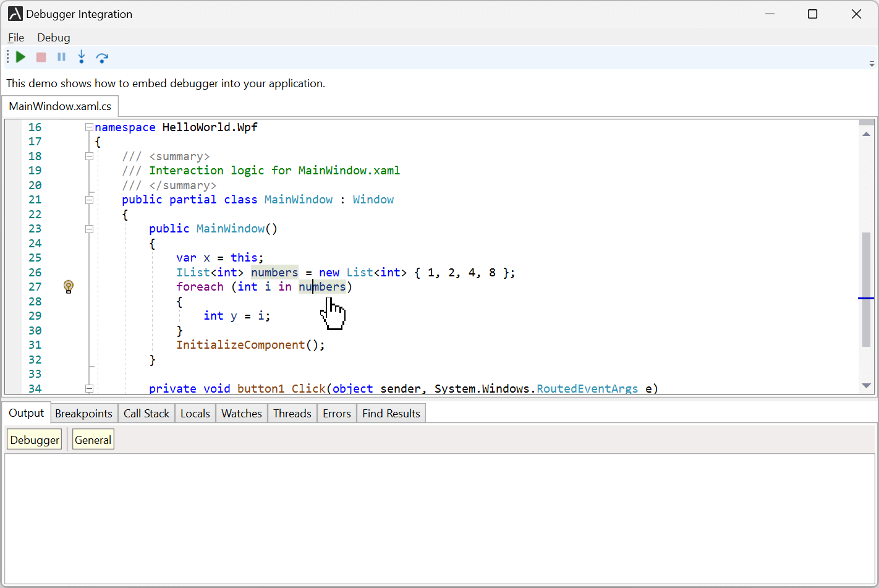
Task: Click the editor vertical scrollbar thumb
Action: 867,289
